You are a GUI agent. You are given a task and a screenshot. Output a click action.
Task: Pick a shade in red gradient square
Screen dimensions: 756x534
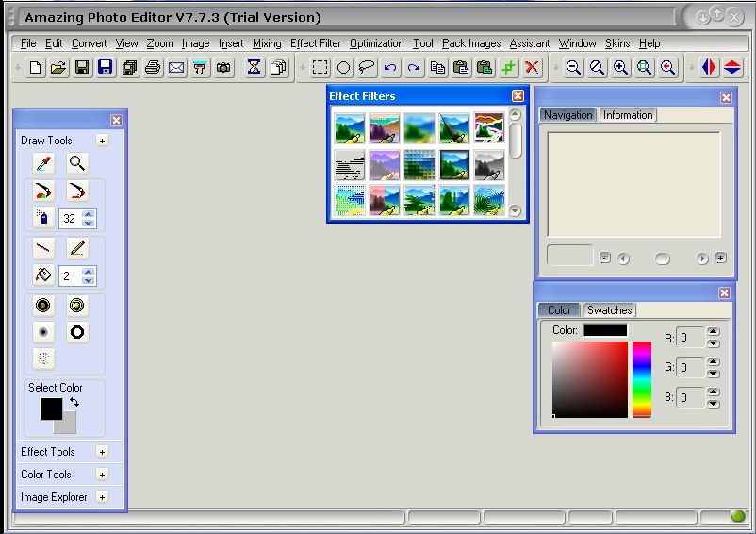pyautogui.click(x=590, y=379)
